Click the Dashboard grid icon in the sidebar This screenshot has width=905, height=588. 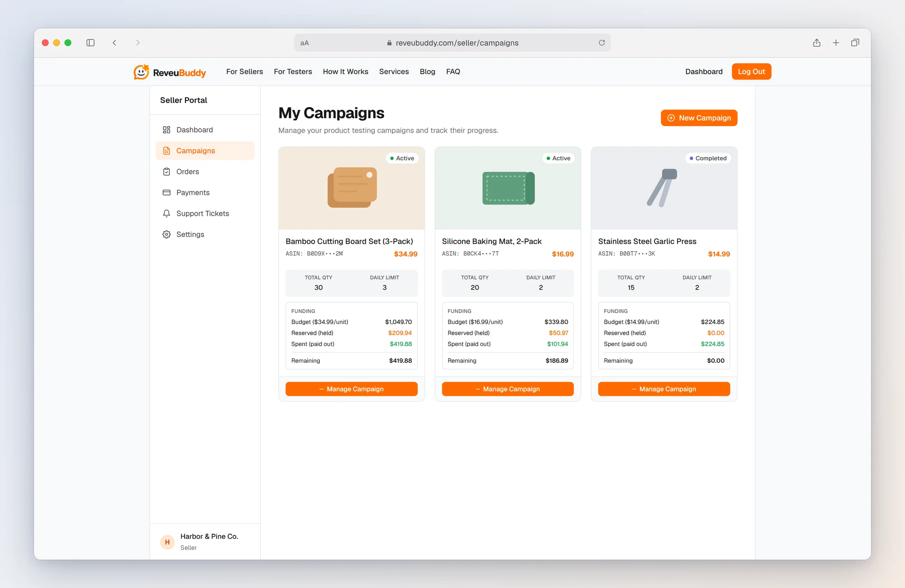point(167,130)
